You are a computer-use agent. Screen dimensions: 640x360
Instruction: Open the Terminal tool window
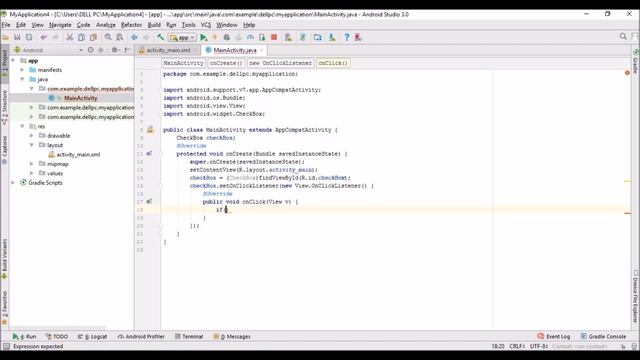189,337
